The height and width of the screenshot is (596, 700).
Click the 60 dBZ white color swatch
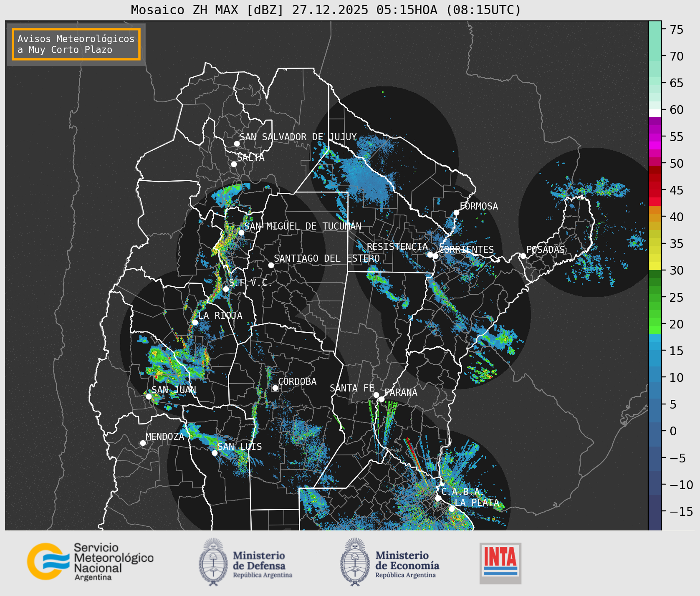(655, 113)
